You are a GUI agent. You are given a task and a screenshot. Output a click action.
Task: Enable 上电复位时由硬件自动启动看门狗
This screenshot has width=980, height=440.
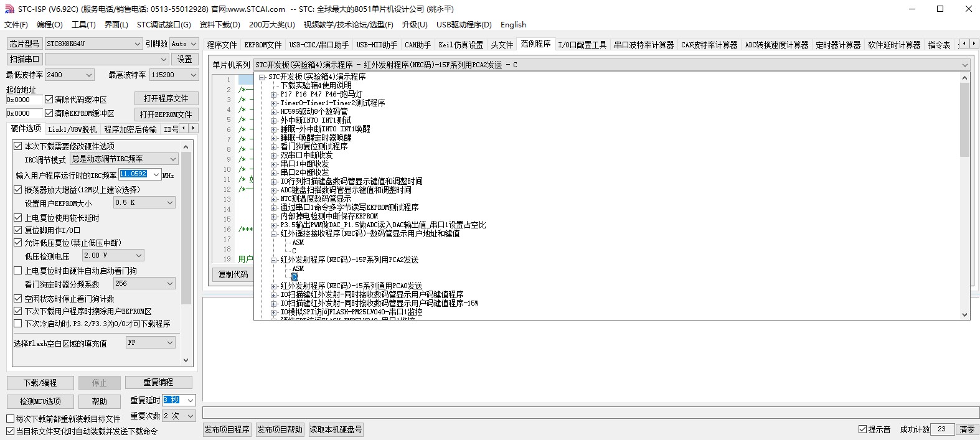(18, 271)
